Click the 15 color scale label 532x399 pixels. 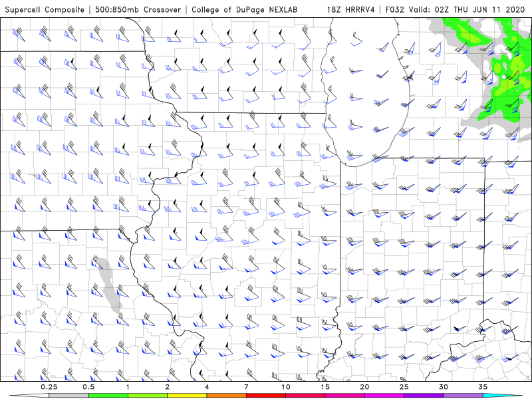tap(325, 387)
